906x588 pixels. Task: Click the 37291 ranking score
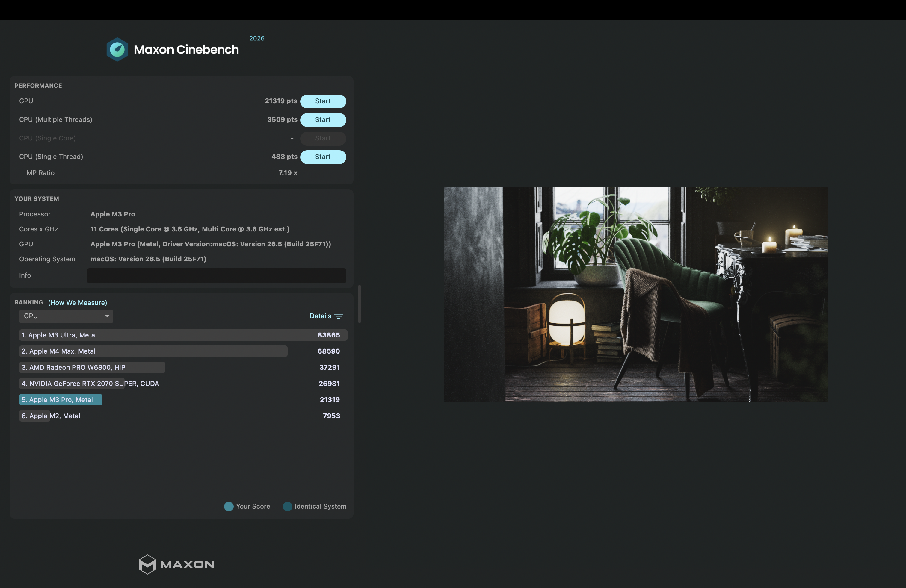coord(329,367)
